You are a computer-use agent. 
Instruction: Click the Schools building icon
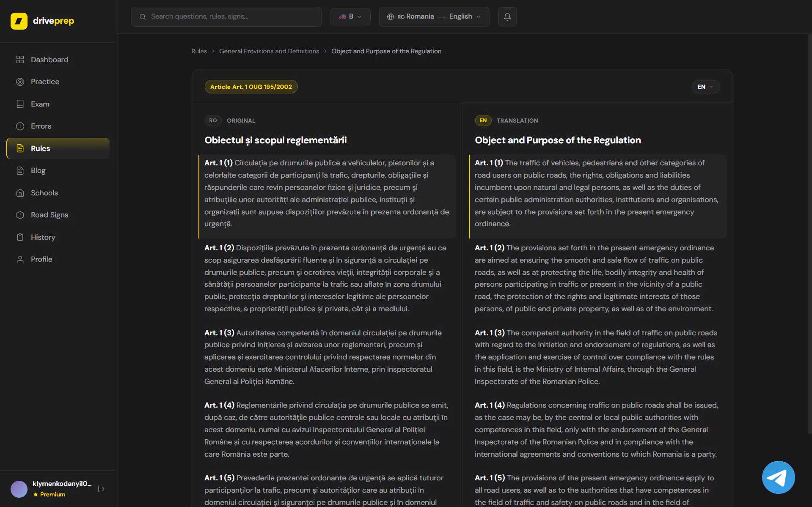20,193
